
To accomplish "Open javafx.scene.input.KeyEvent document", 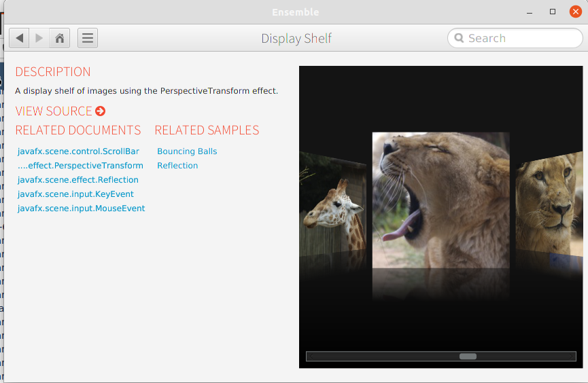I will click(75, 194).
